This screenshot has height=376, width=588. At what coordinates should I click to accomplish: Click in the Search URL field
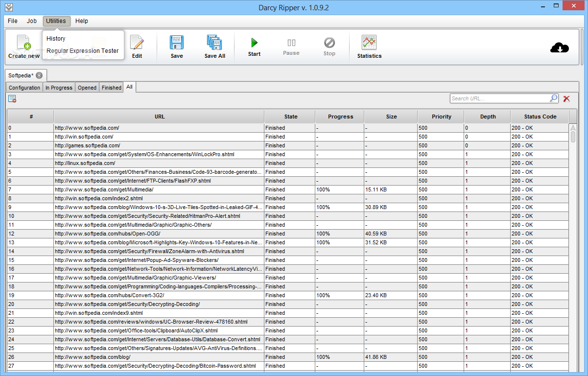[499, 98]
